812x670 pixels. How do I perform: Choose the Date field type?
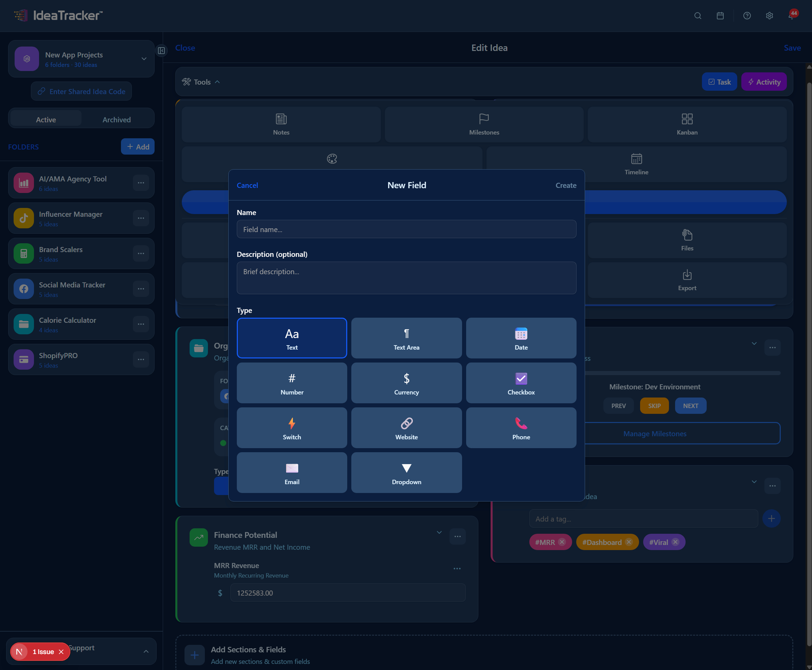point(520,338)
